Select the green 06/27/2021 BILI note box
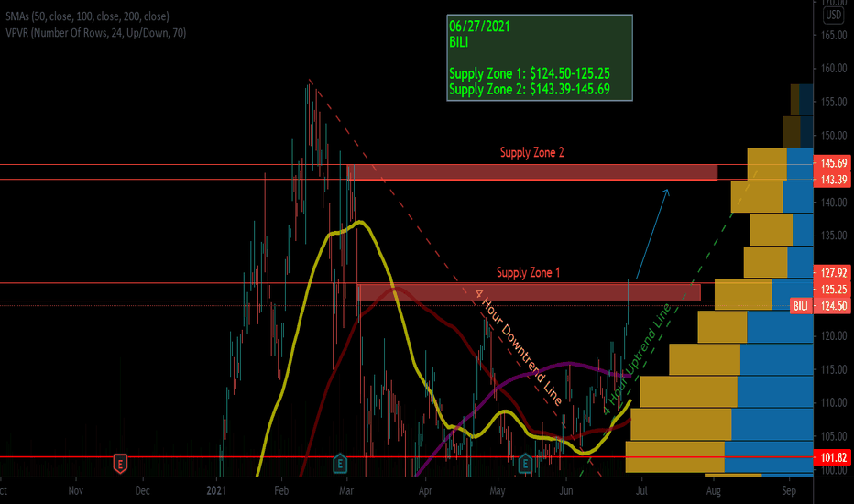Screen dimensions: 854x504 pos(540,58)
